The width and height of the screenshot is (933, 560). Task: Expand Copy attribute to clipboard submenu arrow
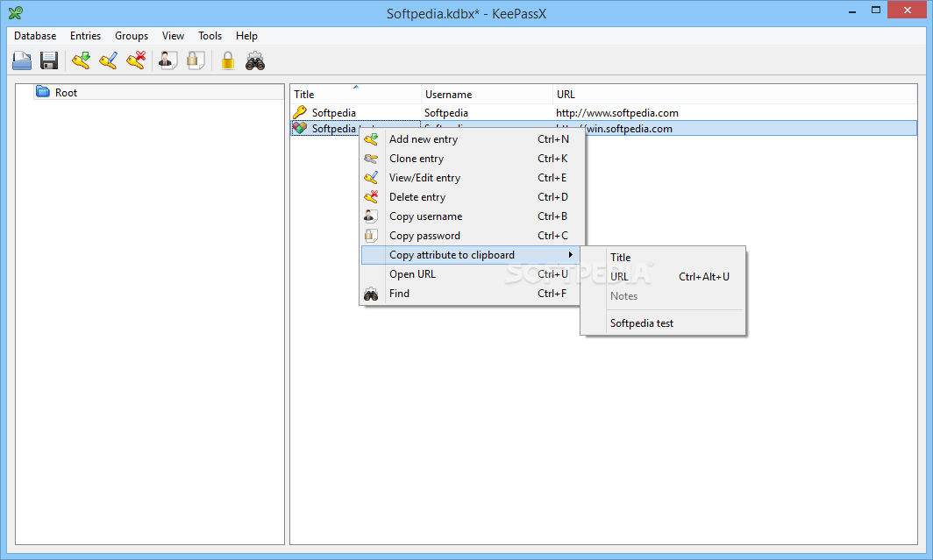coord(570,254)
